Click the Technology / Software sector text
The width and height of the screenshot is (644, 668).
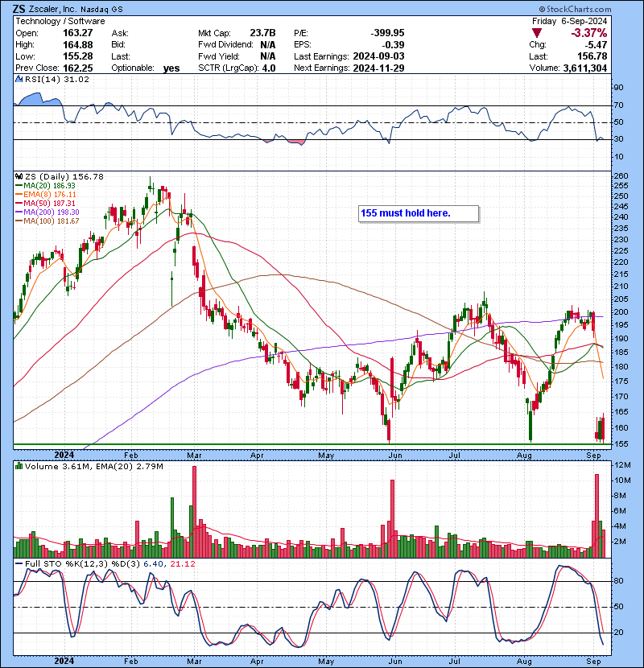60,21
